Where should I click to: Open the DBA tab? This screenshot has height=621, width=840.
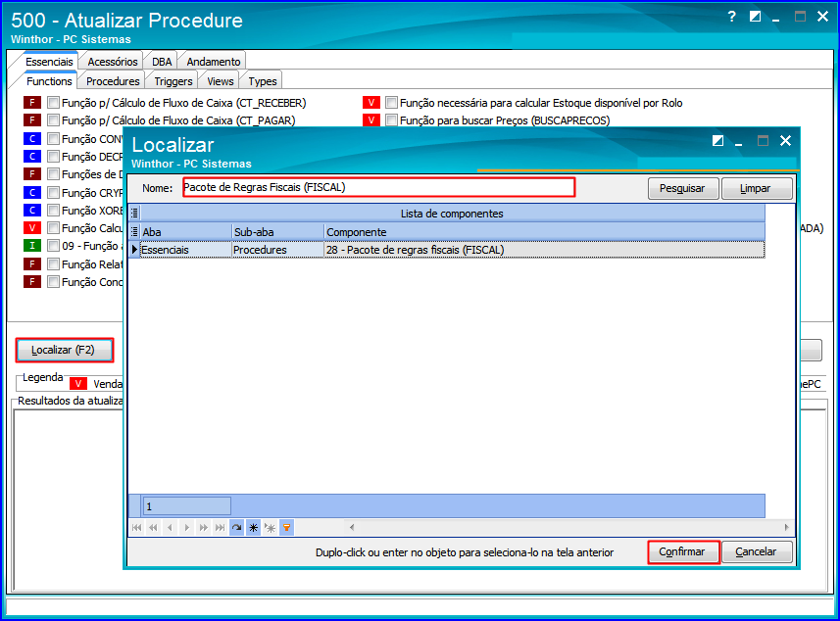[x=162, y=62]
